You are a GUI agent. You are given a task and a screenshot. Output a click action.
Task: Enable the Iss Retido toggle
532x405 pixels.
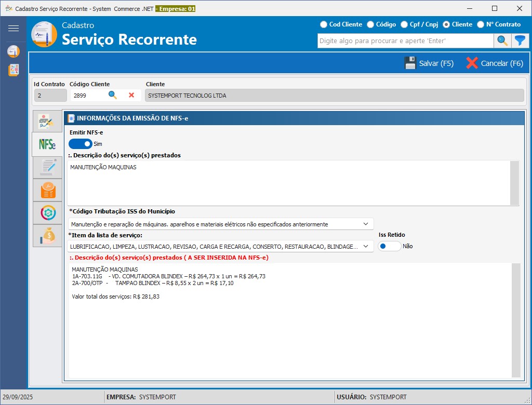tap(389, 247)
